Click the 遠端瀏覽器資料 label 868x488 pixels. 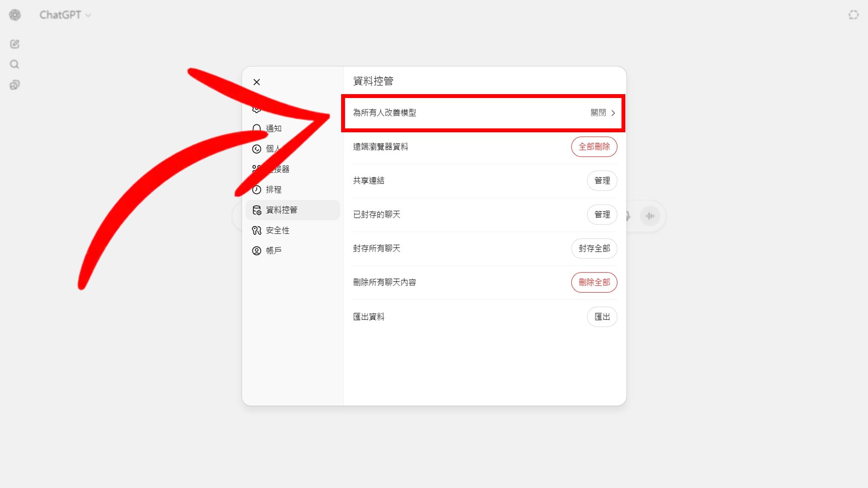coord(381,147)
